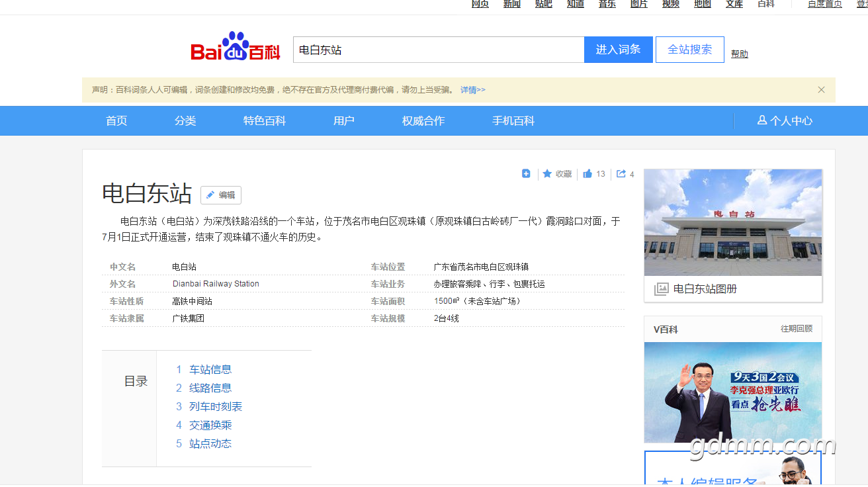Viewport: 868px width, 487px height.
Task: Open the 分类 navigation item
Action: [185, 120]
